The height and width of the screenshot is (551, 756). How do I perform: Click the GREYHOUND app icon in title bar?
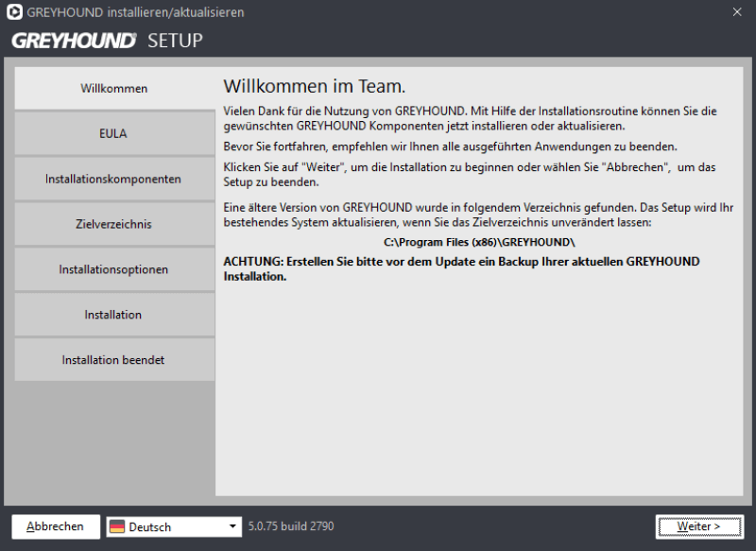(x=14, y=12)
